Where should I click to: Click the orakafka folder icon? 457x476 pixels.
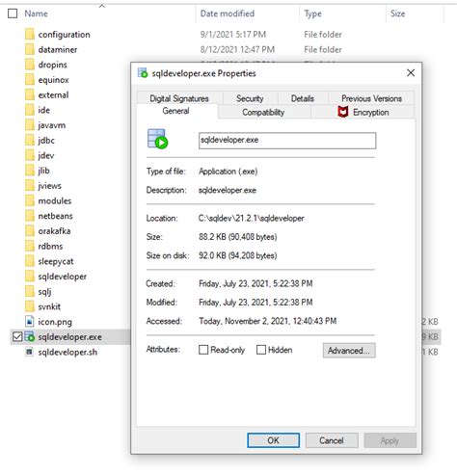(30, 230)
